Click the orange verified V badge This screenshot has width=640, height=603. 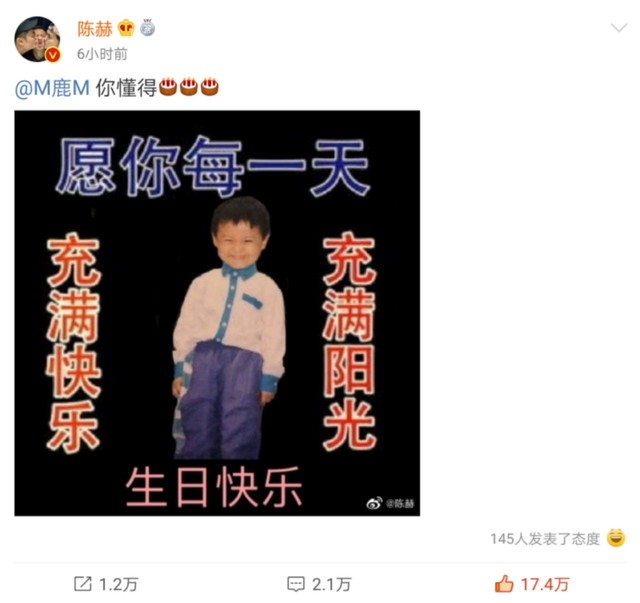pyautogui.click(x=53, y=55)
